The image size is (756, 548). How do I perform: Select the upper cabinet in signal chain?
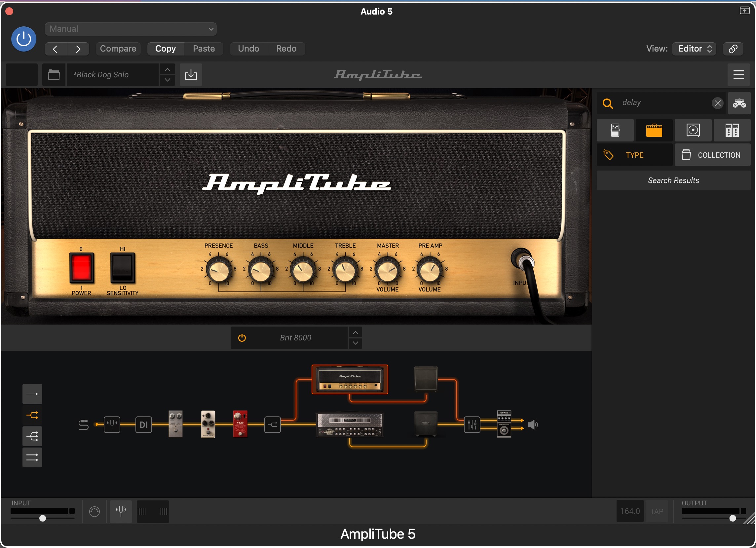tap(426, 378)
